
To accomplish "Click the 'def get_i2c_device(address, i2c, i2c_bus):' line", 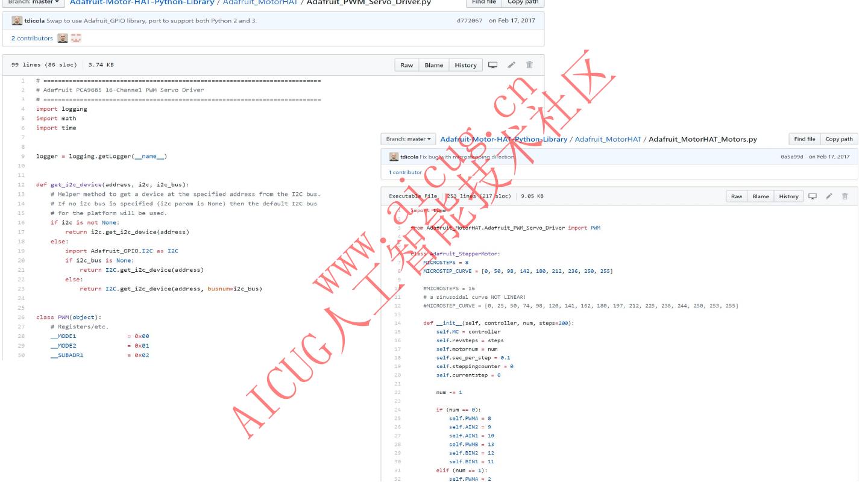I will click(x=112, y=184).
